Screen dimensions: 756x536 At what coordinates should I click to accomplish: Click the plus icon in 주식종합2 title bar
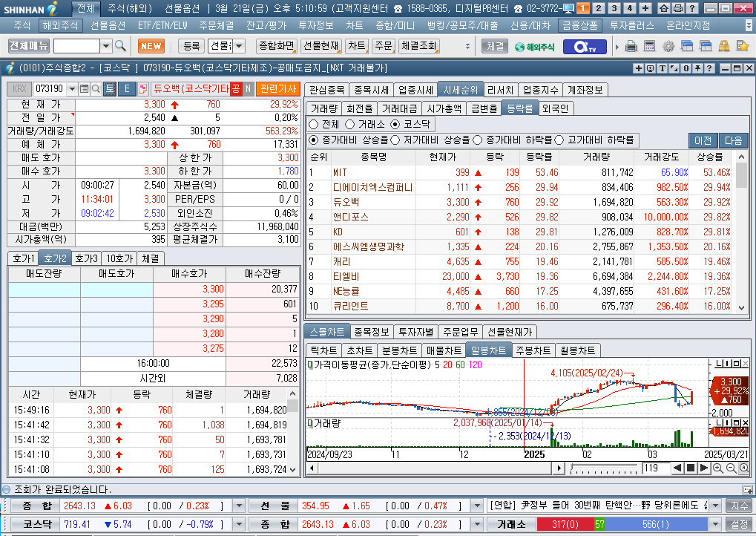638,68
